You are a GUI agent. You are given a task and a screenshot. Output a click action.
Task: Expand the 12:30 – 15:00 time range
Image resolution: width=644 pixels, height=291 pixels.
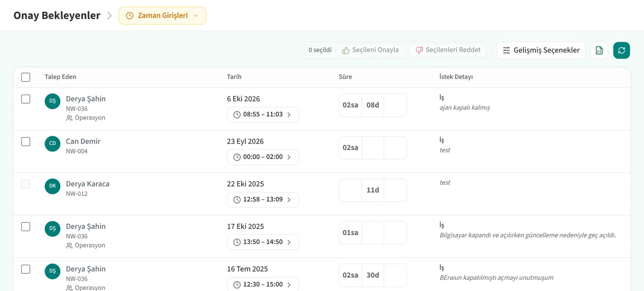click(263, 285)
